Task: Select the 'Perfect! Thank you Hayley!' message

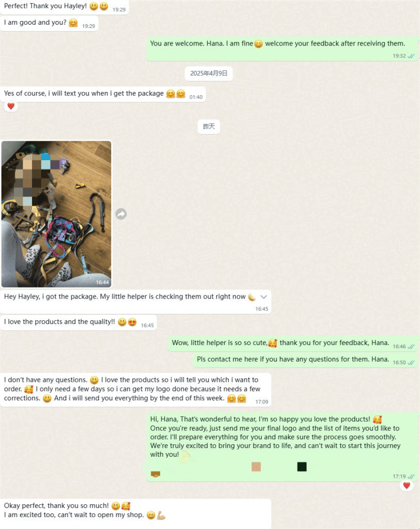Action: click(x=65, y=7)
